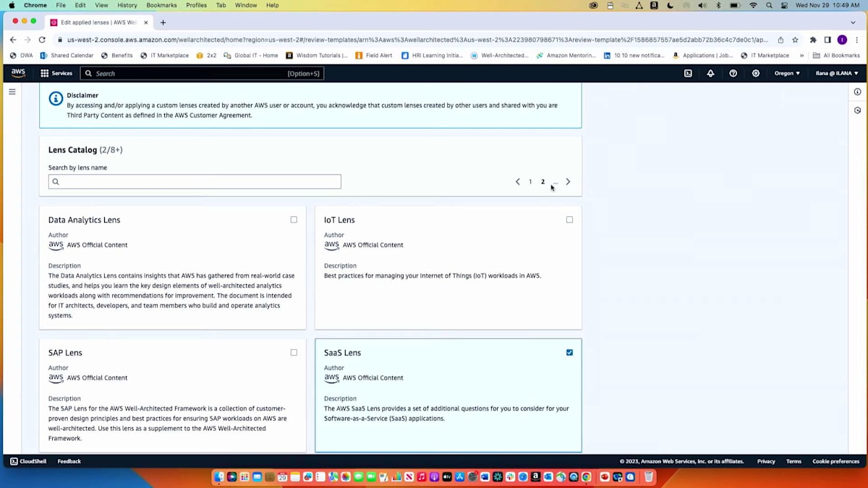The image size is (868, 488).
Task: Click the share icon in the address bar
Action: pos(780,40)
